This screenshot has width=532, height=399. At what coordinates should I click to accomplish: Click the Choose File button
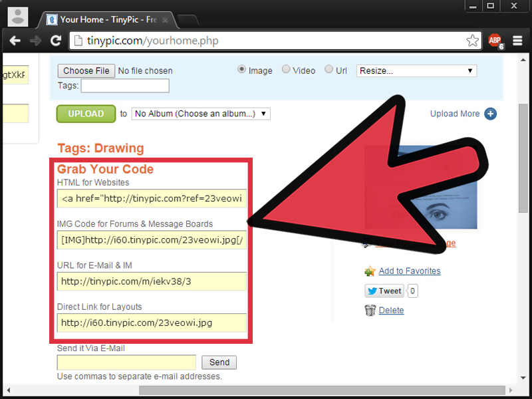(x=86, y=71)
